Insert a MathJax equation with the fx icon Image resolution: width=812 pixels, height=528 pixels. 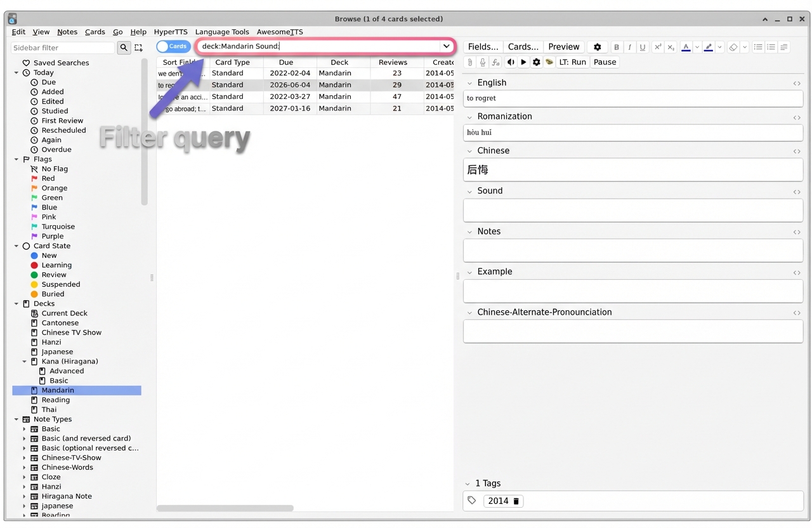[495, 62]
